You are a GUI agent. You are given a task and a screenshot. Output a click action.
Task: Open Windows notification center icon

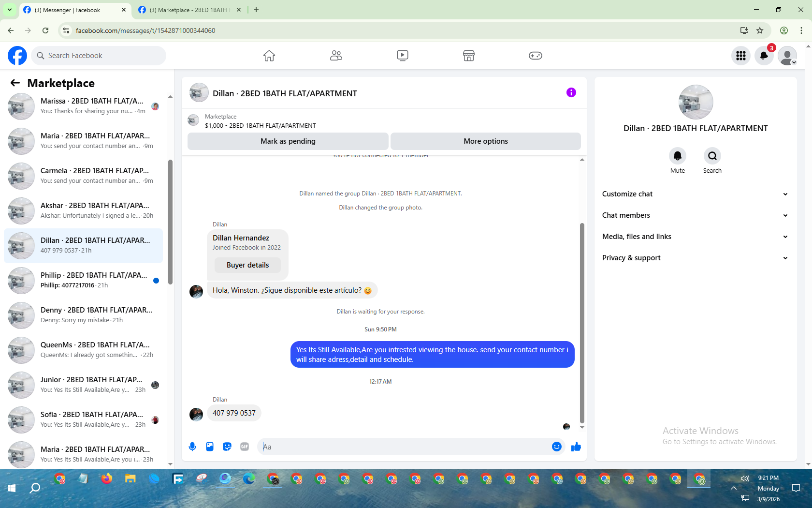(796, 488)
